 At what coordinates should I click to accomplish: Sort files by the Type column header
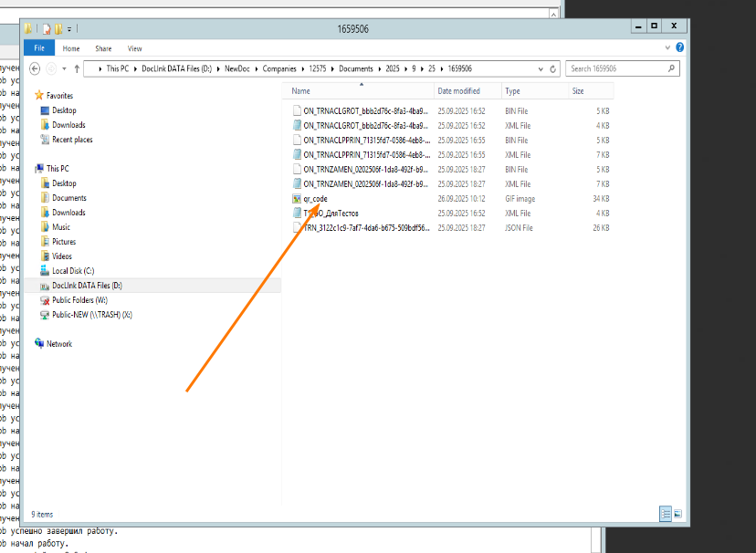point(535,91)
